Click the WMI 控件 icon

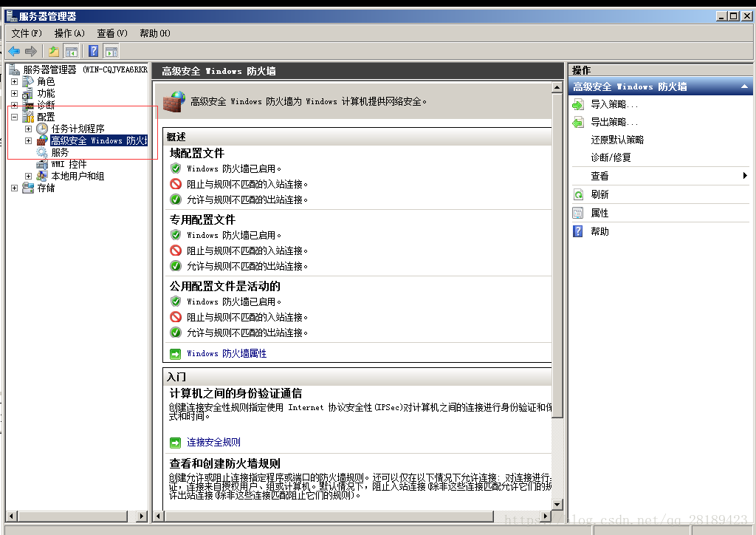point(42,164)
